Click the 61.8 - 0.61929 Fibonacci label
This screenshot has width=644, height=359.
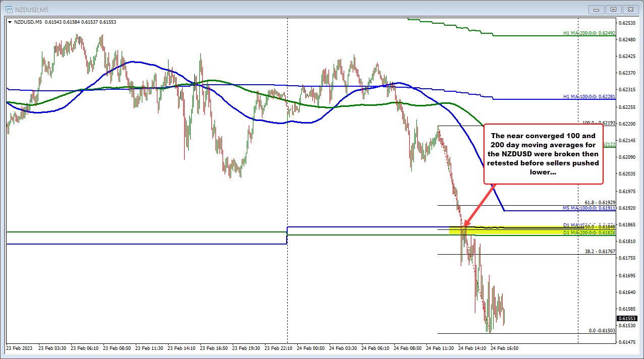[600, 202]
